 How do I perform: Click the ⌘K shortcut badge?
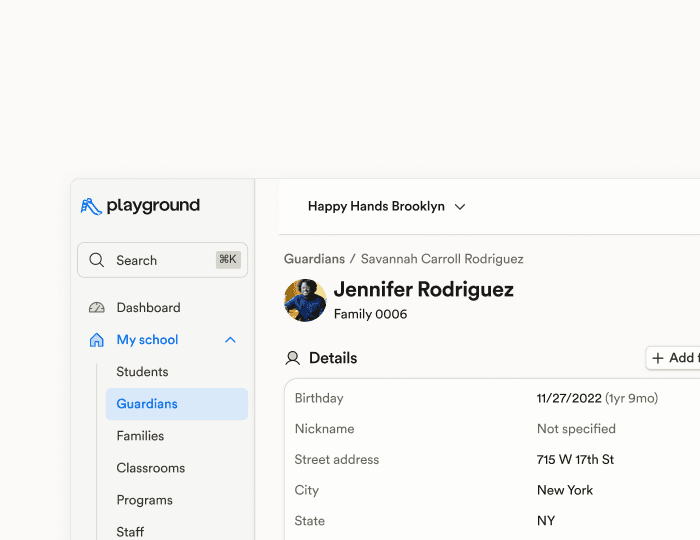point(228,260)
